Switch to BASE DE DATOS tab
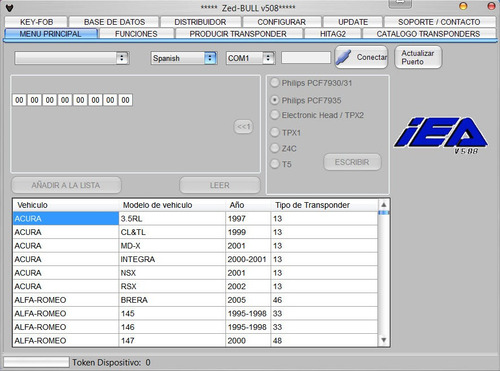Viewport: 500px width, 371px height. (x=114, y=22)
